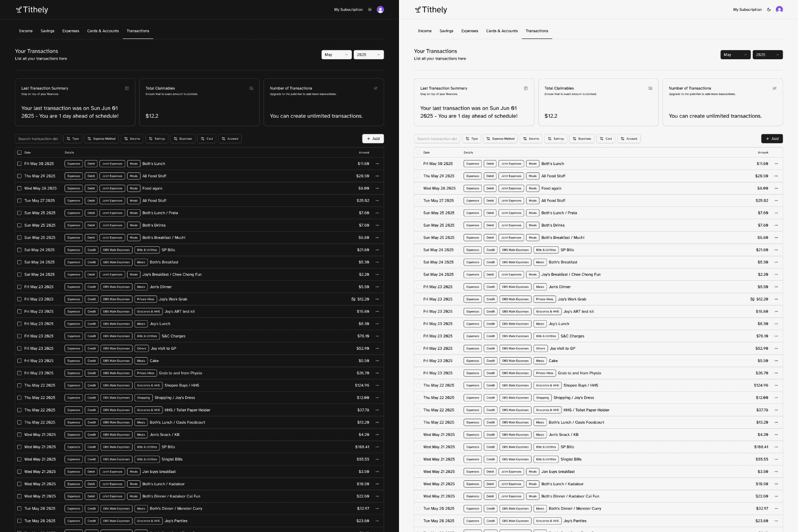Viewport: 798px width, 532px height.
Task: Switch to the Savings tab in dark view
Action: 47,31
